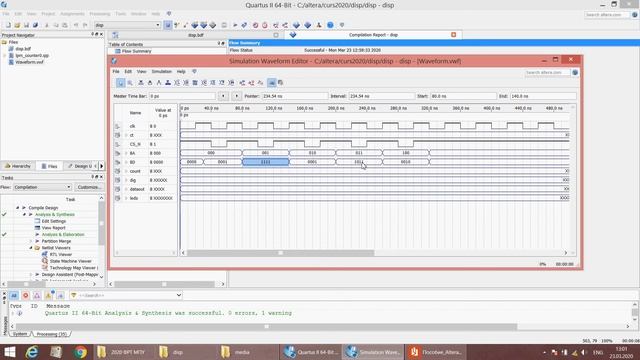Open Internet Explorer from taskbar
Viewport: 640px width, 360px height.
point(32,352)
